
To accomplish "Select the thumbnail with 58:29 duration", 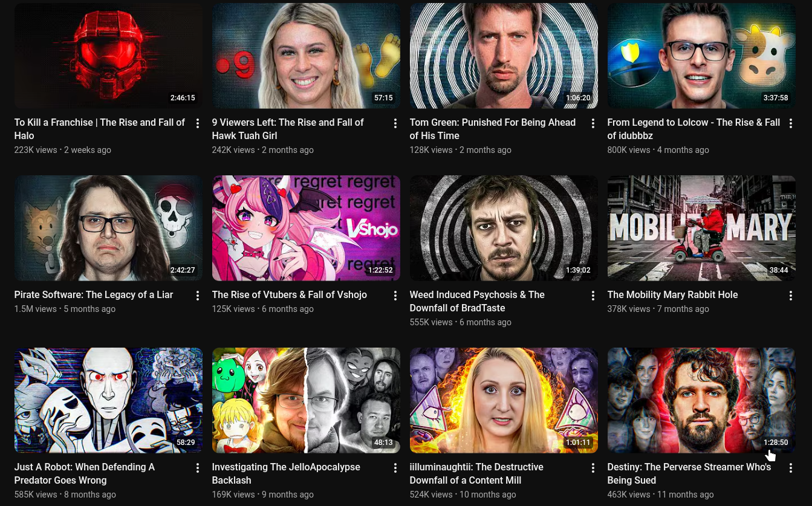I will [108, 400].
